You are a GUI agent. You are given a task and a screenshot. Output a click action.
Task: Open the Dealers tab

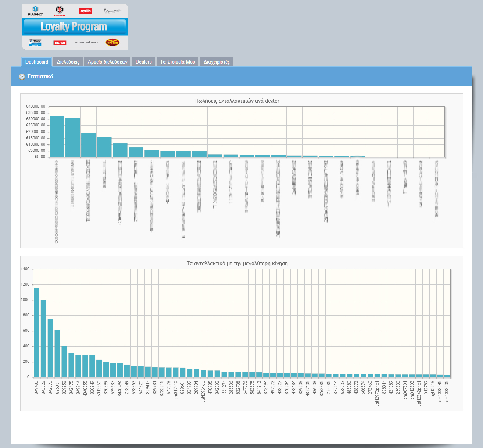point(143,61)
